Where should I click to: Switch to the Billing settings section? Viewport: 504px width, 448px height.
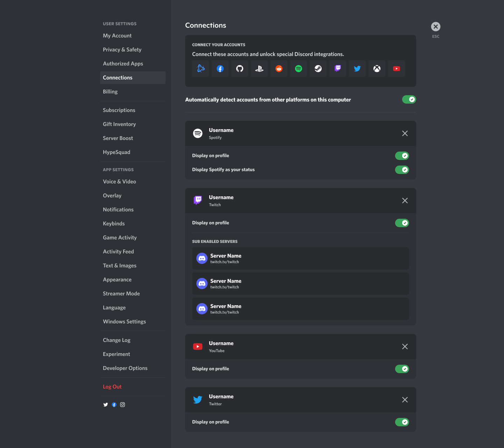pyautogui.click(x=110, y=91)
